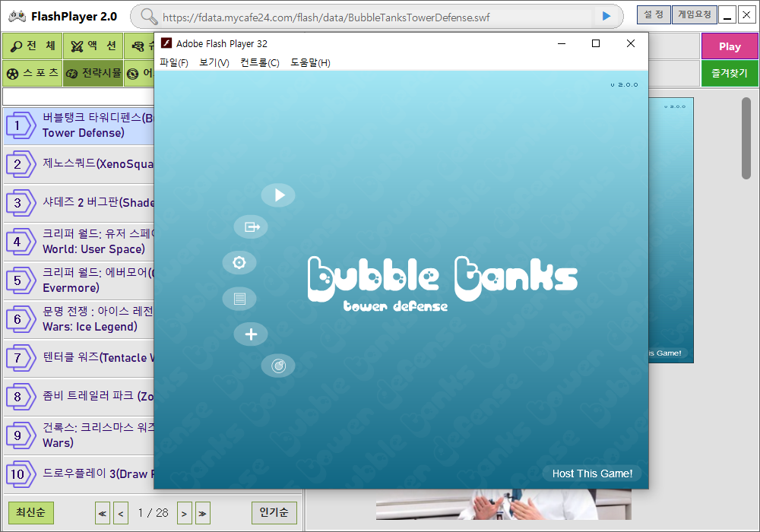Click the Adobe Flash Player title icon
The image size is (760, 532).
[x=166, y=43]
